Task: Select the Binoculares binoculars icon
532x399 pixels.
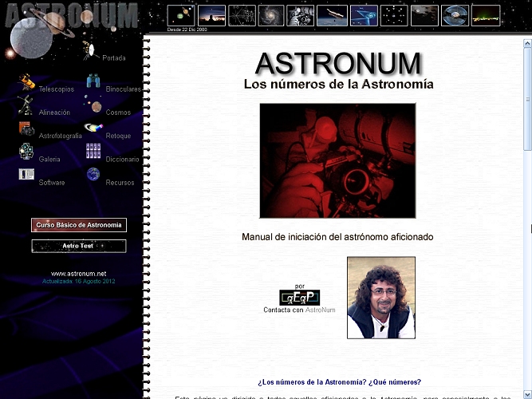Action: [93, 81]
